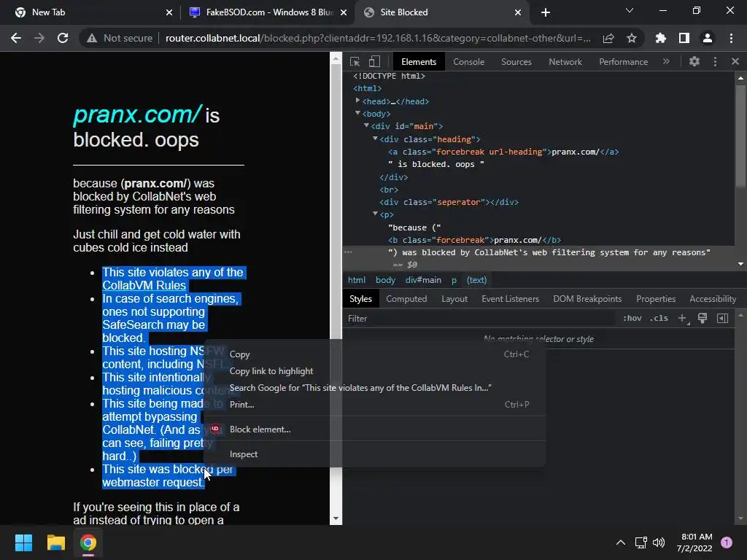Open the Windows Start menu

click(23, 542)
